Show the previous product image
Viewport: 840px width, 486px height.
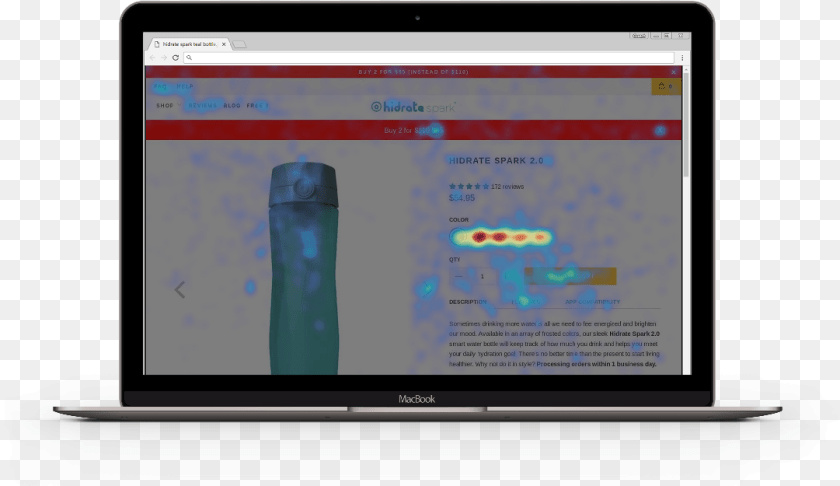click(x=180, y=290)
